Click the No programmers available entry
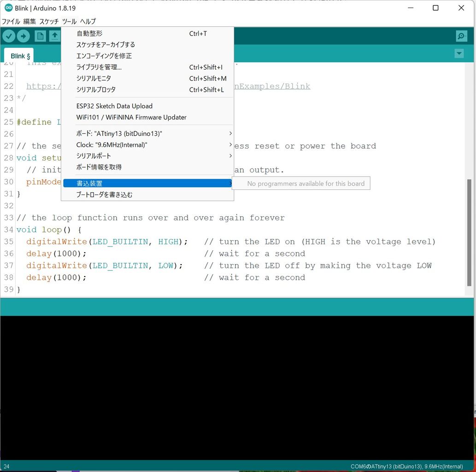 point(301,183)
